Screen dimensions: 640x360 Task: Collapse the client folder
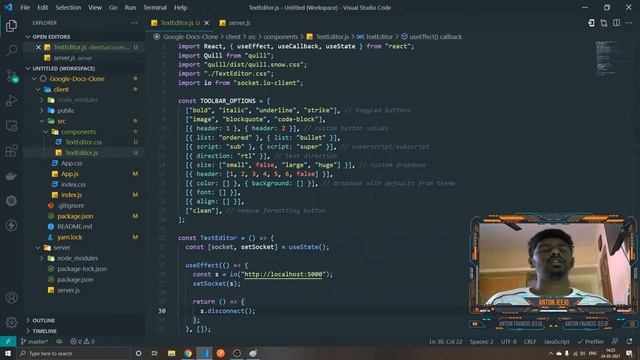click(84, 89)
